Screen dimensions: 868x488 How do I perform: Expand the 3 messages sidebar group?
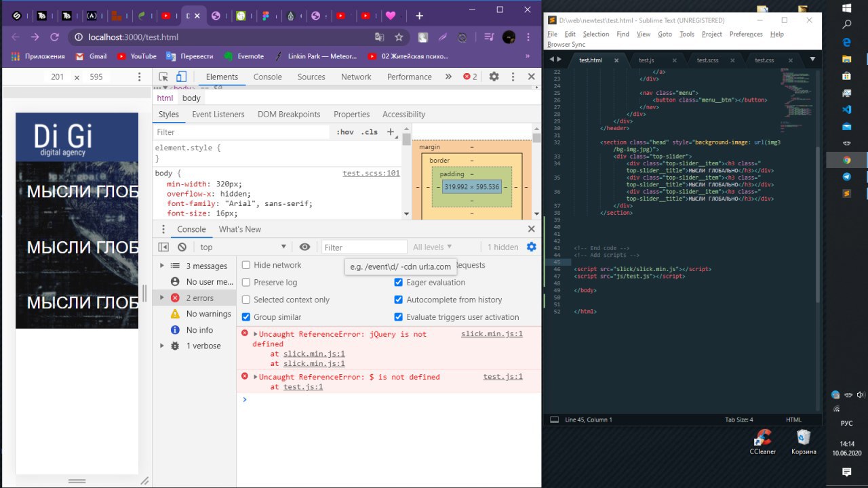[x=161, y=266]
